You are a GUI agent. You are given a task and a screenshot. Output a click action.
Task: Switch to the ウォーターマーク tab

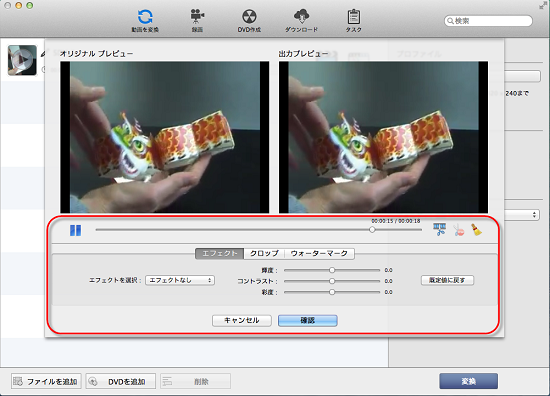[319, 253]
